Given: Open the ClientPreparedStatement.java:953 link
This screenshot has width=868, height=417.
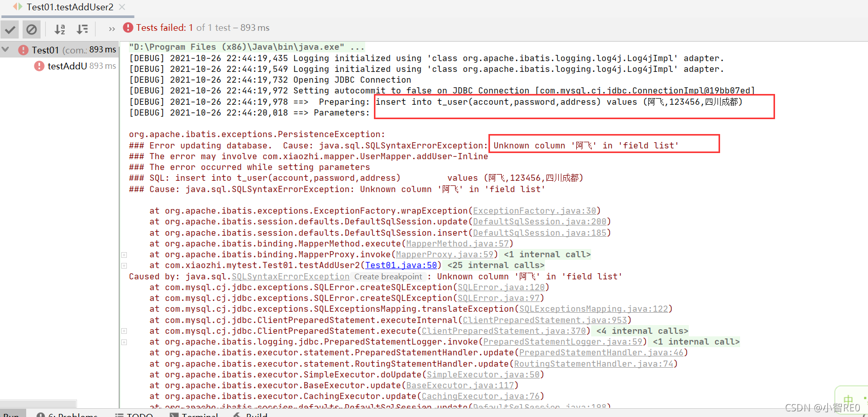Looking at the screenshot, I should (x=545, y=320).
